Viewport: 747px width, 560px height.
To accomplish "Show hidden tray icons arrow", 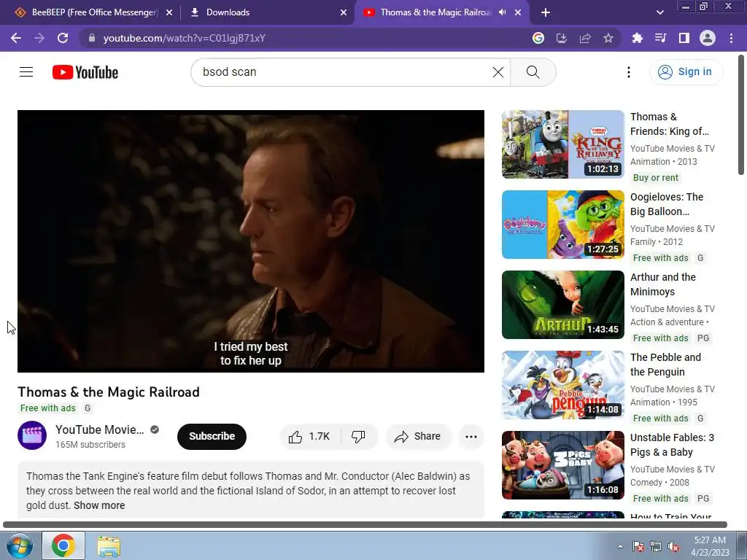I will point(620,546).
